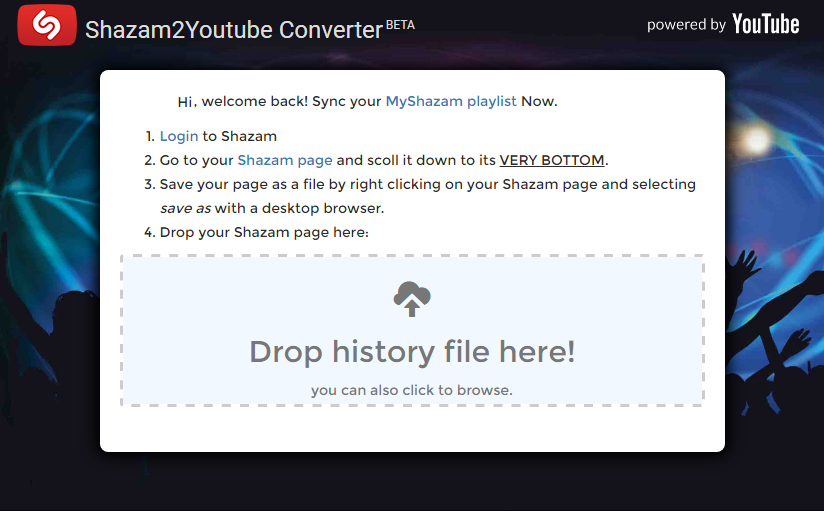
Task: Follow the Login link to Shazam
Action: [x=179, y=136]
